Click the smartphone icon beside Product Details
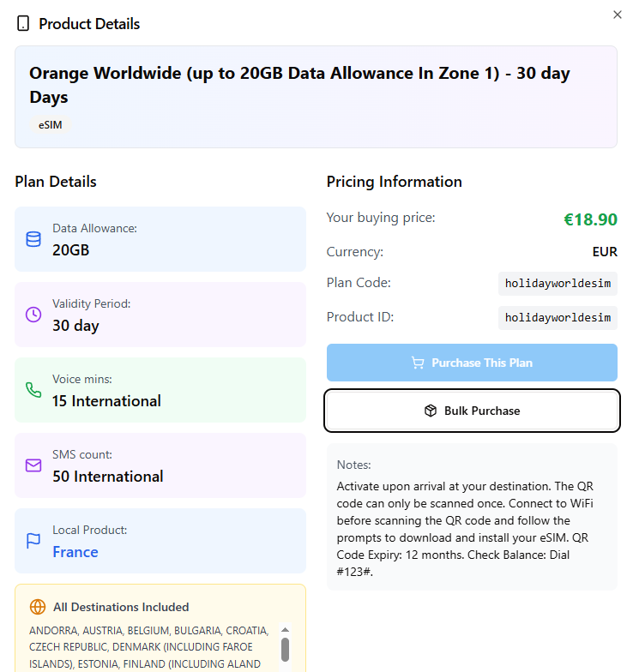 point(23,24)
